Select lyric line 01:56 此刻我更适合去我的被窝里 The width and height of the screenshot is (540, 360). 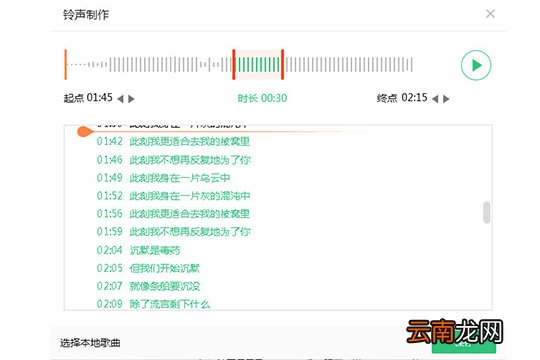click(x=173, y=214)
